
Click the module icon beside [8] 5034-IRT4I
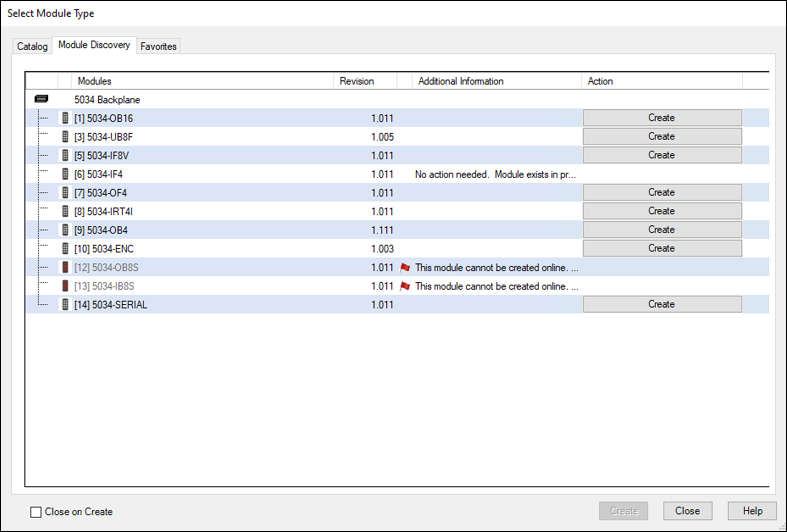tap(65, 211)
